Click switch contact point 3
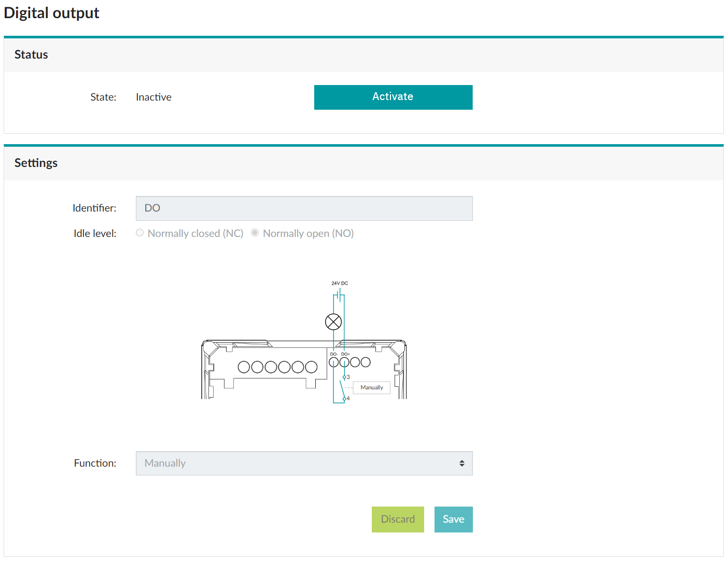Screen dimensions: 728x561 pyautogui.click(x=344, y=377)
